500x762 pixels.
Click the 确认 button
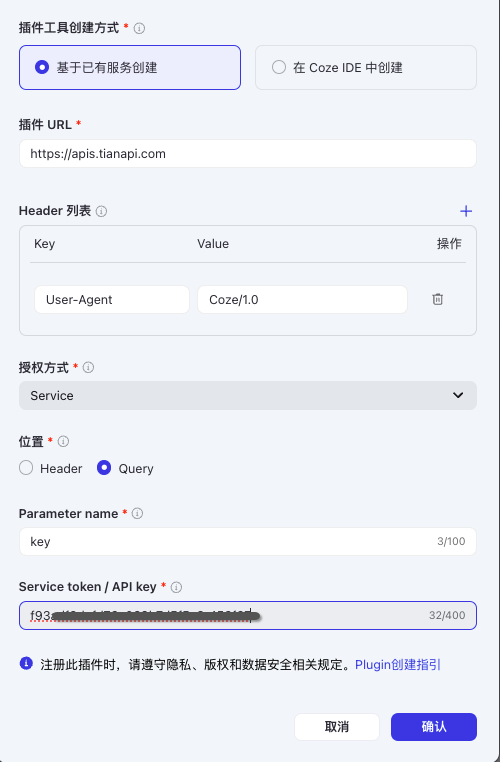point(433,727)
